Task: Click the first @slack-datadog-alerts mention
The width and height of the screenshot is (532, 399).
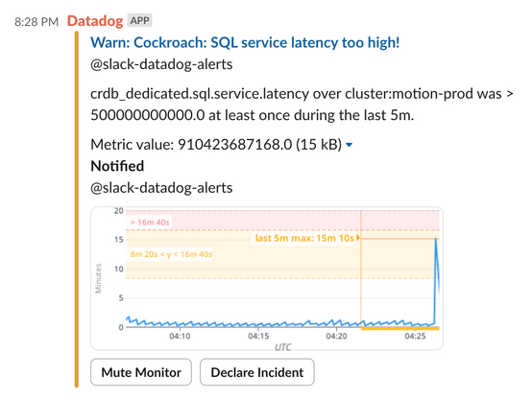Action: click(161, 64)
